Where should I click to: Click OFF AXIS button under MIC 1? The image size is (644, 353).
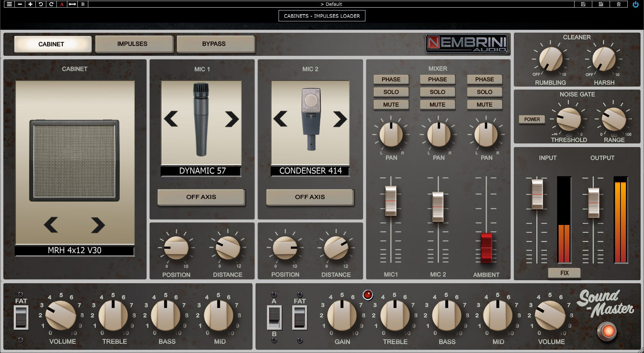click(201, 197)
